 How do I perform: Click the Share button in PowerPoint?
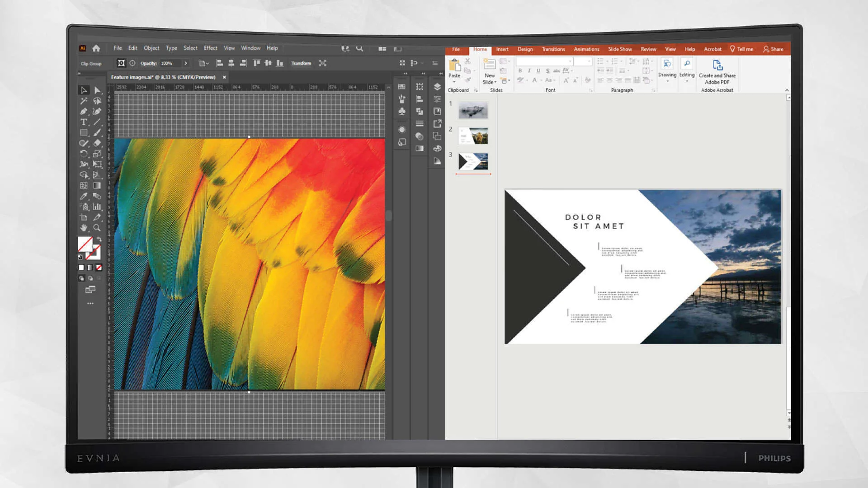point(773,49)
